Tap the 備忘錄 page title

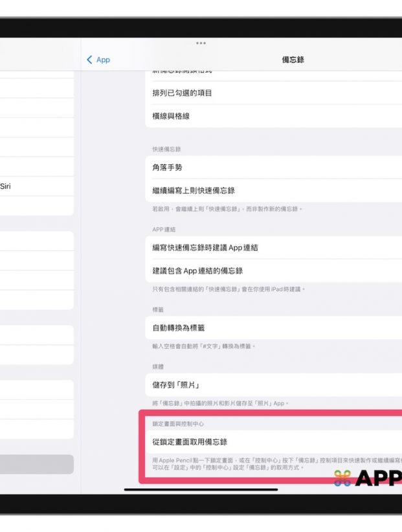pos(293,60)
